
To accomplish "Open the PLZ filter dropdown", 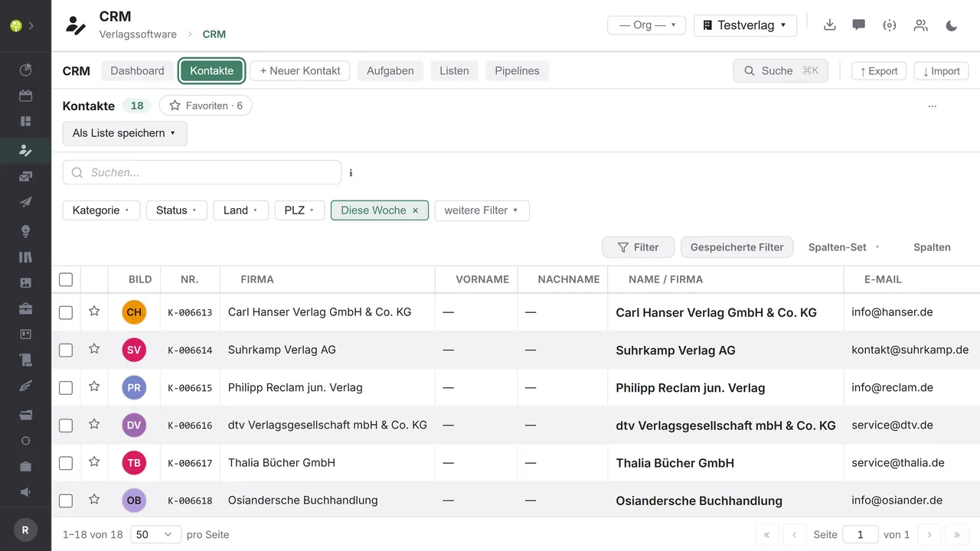I will click(x=299, y=210).
